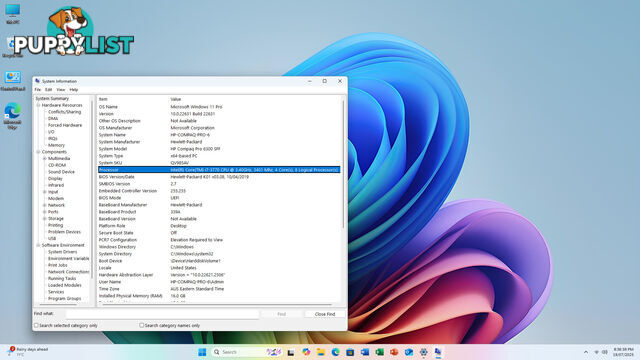Image resolution: width=640 pixels, height=360 pixels.
Task: Open Settings gear on the taskbar
Action: [424, 352]
